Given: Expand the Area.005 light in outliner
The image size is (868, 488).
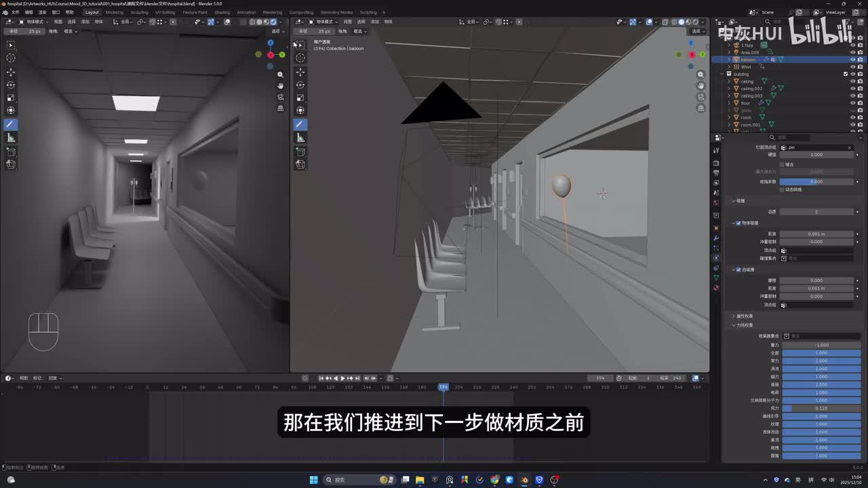Looking at the screenshot, I should pos(729,52).
